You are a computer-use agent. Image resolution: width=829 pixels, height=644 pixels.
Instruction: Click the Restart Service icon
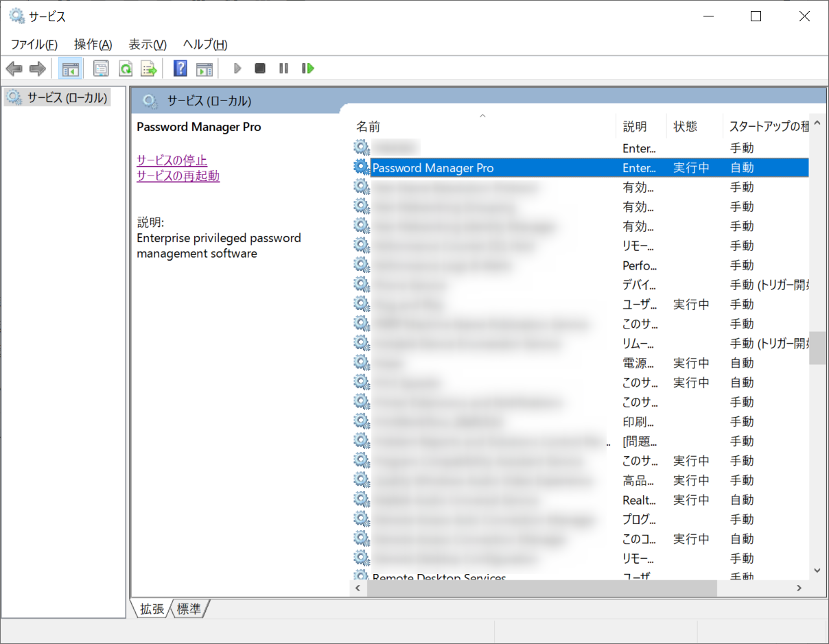pos(308,69)
